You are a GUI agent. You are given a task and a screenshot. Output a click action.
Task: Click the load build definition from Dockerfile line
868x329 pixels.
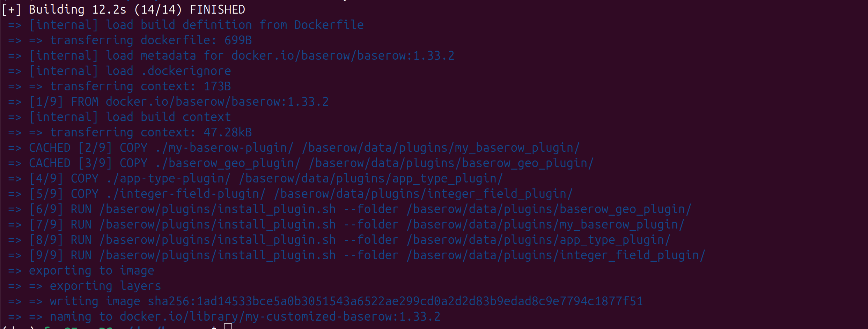[x=186, y=25]
